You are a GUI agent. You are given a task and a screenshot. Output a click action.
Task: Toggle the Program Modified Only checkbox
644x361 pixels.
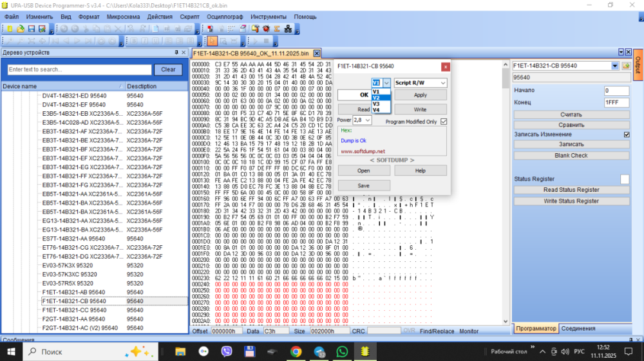pos(444,122)
